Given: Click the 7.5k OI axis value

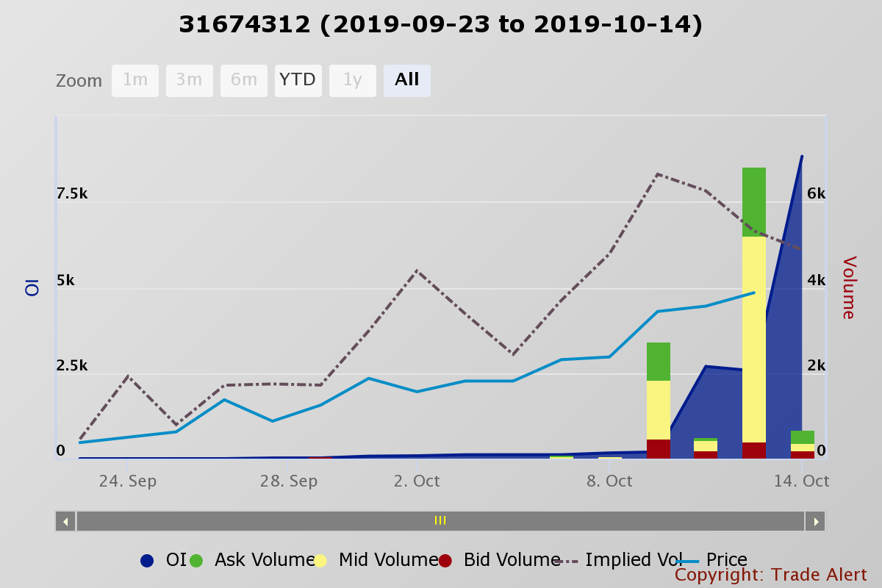Looking at the screenshot, I should (x=72, y=194).
